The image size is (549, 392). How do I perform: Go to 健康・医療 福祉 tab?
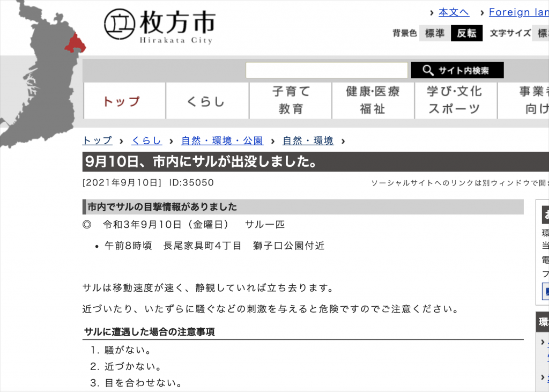[x=373, y=100]
